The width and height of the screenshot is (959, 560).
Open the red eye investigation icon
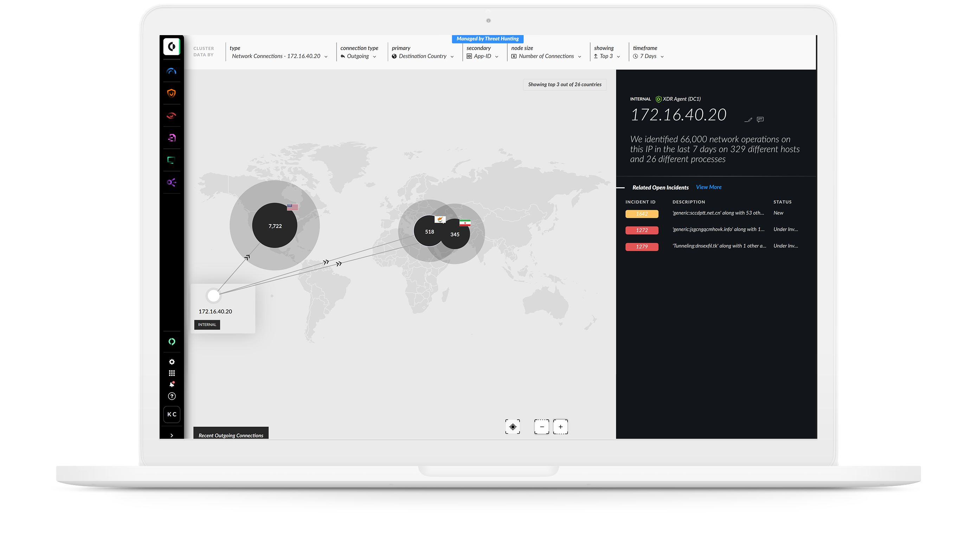tap(172, 116)
